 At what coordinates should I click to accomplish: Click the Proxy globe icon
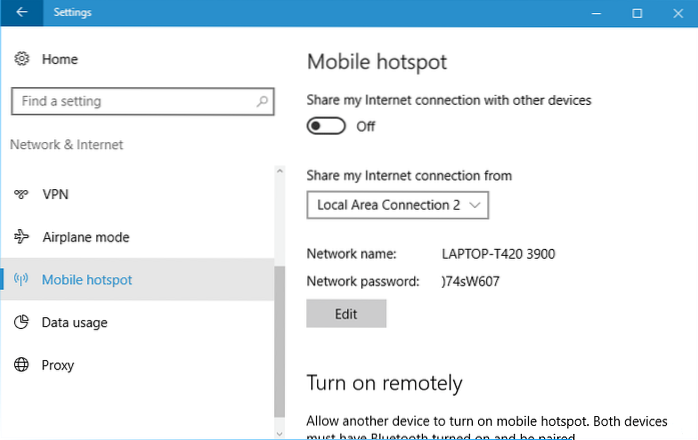22,365
